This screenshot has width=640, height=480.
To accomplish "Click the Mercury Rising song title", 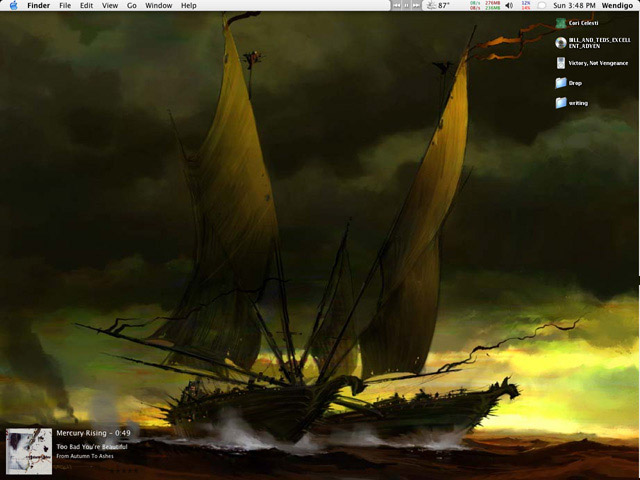I will tap(81, 433).
